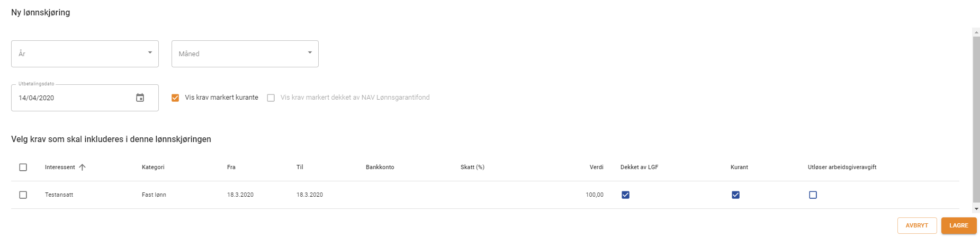This screenshot has height=237, width=980.
Task: Click the Verdi column header
Action: (596, 167)
